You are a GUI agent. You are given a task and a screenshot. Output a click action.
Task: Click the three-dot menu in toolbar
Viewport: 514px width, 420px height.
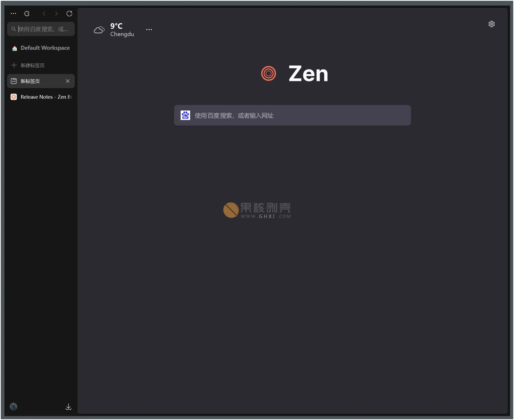(13, 13)
